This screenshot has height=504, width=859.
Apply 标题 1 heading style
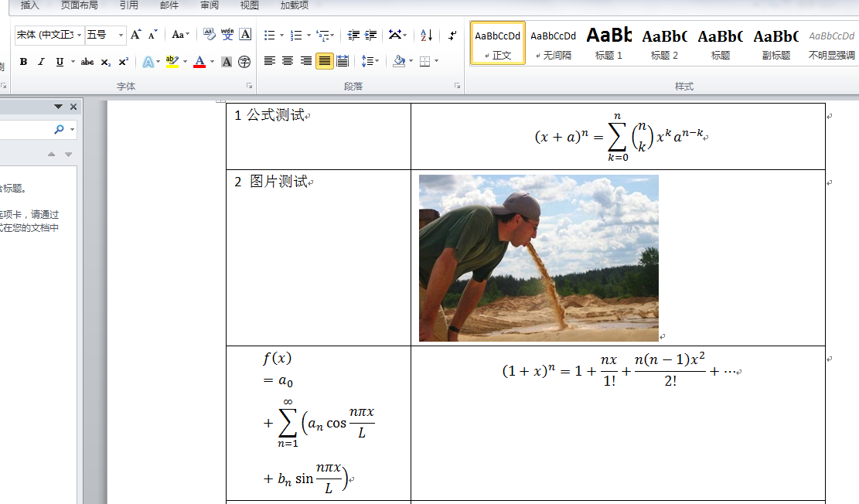pos(608,43)
